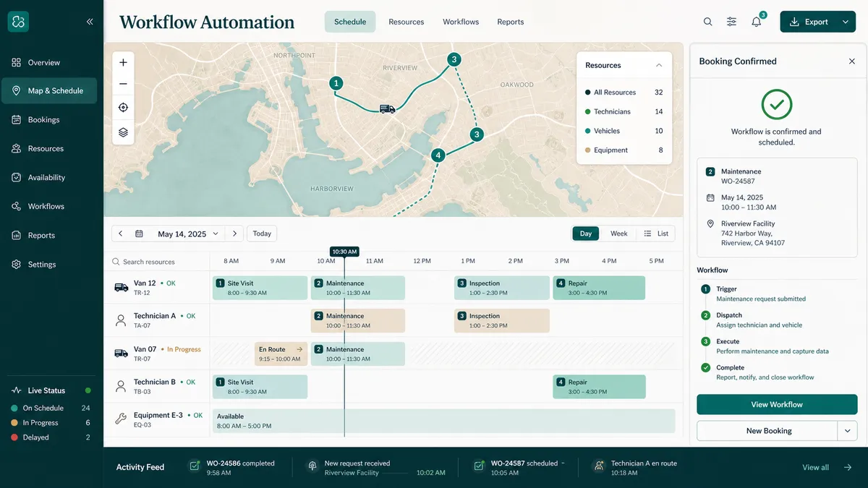Filter the map by Vehicles
Viewport: 868px width, 488px height.
pyautogui.click(x=624, y=131)
